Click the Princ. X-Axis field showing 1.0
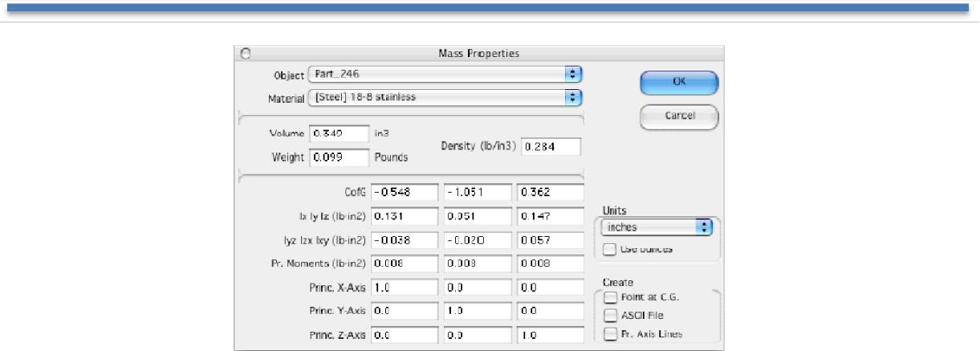Viewport: 980px width, 351px height. point(405,287)
